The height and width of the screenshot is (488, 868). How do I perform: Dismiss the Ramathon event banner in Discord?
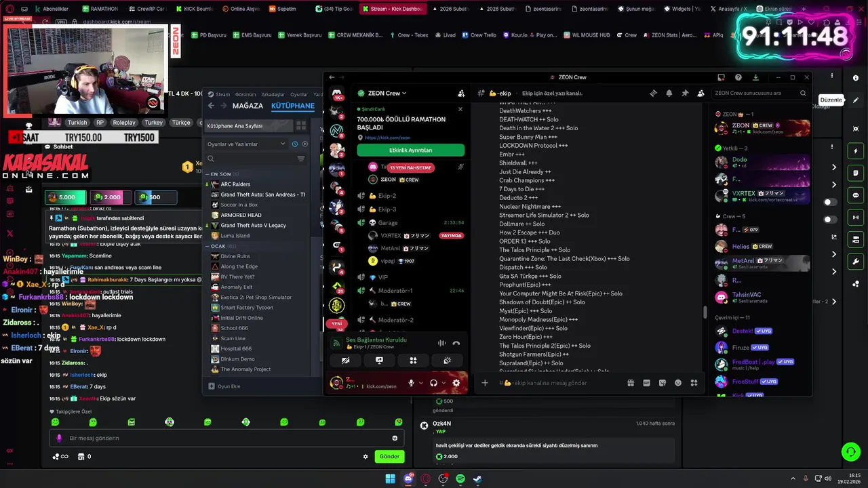point(460,109)
